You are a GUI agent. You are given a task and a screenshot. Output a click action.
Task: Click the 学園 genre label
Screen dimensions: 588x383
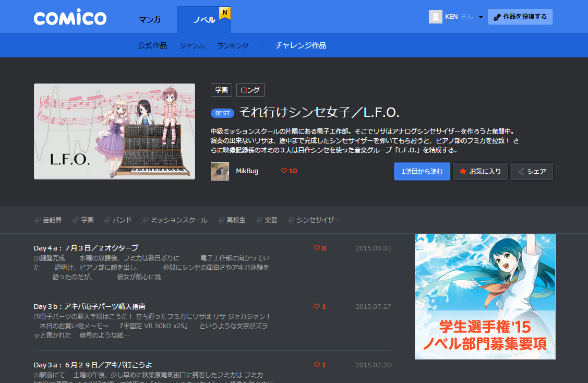[221, 90]
